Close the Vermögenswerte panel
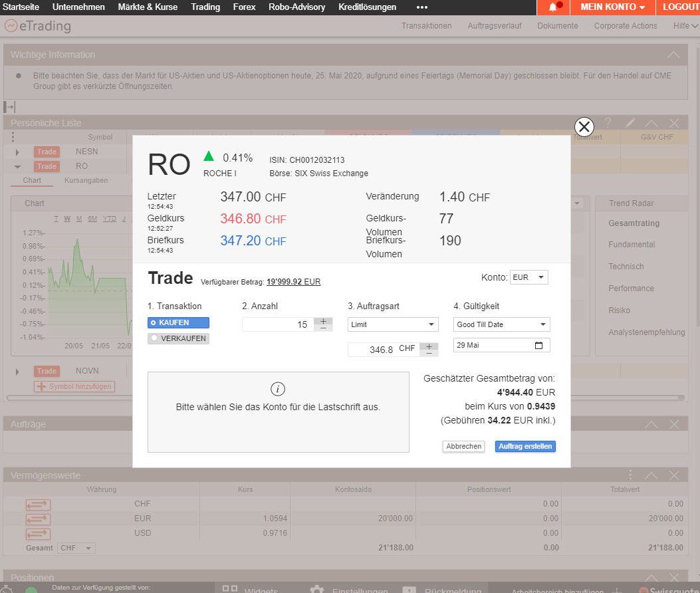The width and height of the screenshot is (700, 593). point(674,475)
